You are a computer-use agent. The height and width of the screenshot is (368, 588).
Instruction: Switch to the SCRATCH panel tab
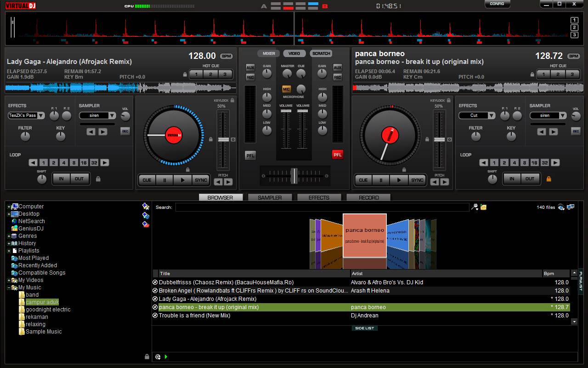[x=321, y=53]
